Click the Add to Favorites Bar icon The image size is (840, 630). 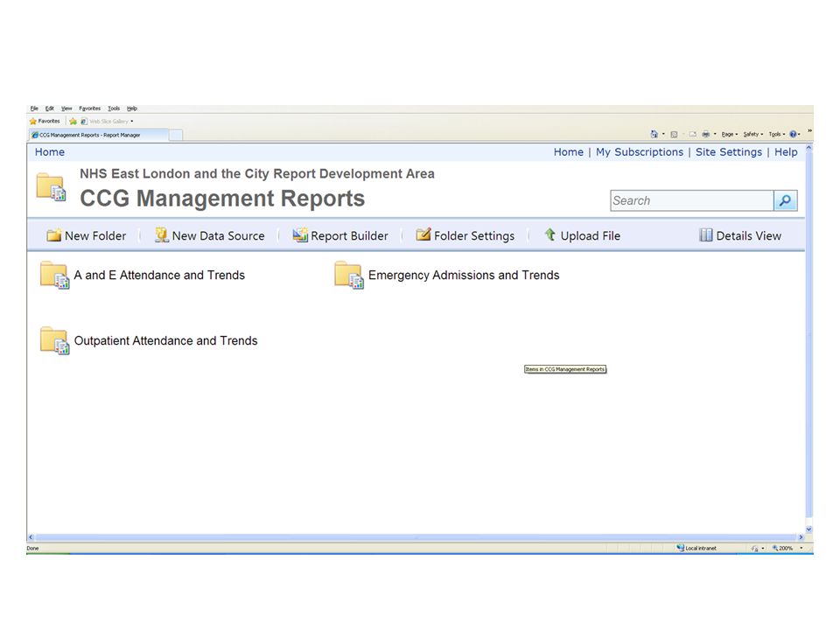coord(73,121)
